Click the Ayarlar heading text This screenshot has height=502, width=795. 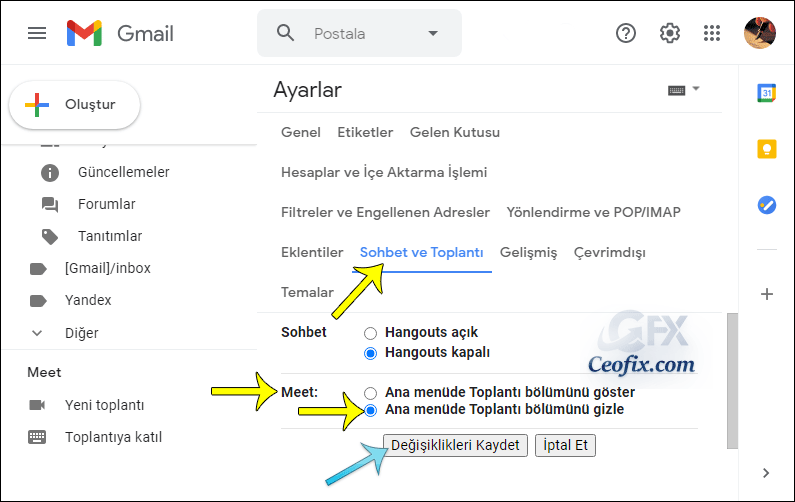pos(307,90)
